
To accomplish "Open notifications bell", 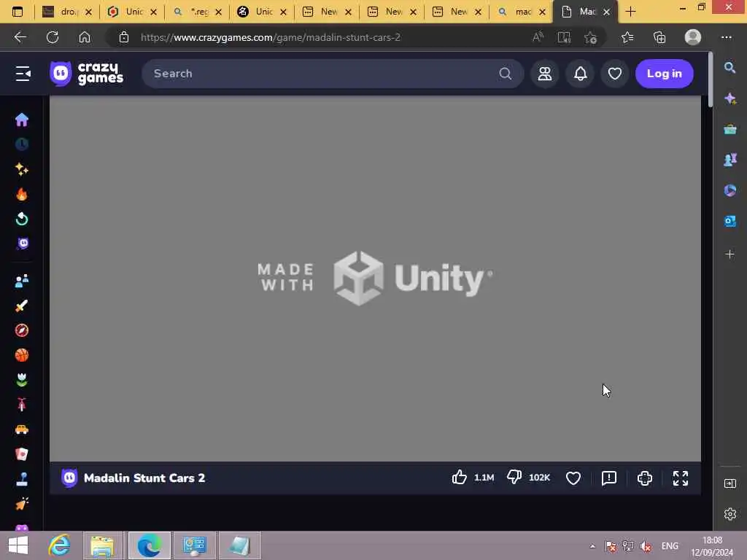I will coord(580,74).
